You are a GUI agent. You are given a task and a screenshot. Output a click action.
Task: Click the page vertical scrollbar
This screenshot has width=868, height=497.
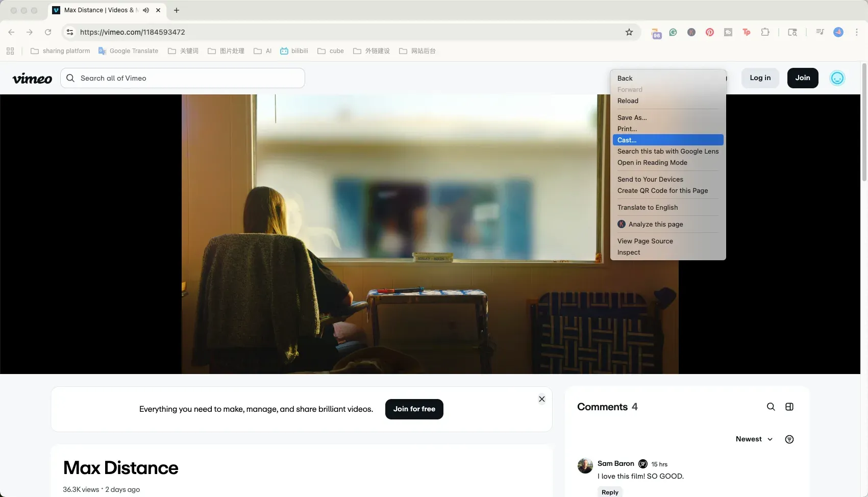864,122
